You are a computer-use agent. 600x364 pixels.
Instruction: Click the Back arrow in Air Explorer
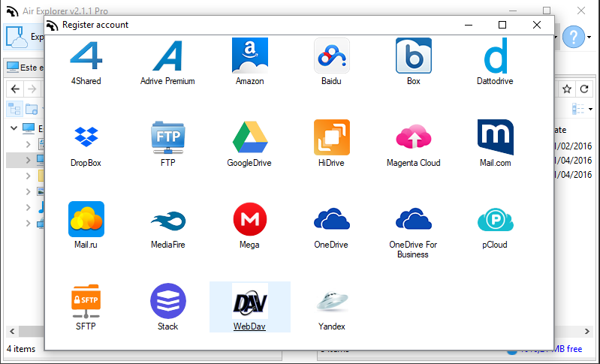15,89
